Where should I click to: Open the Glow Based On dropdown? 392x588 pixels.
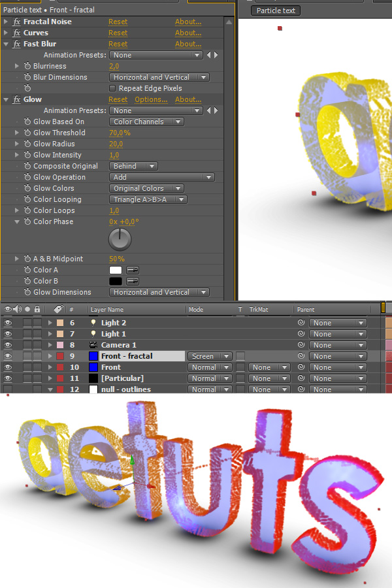pos(146,122)
